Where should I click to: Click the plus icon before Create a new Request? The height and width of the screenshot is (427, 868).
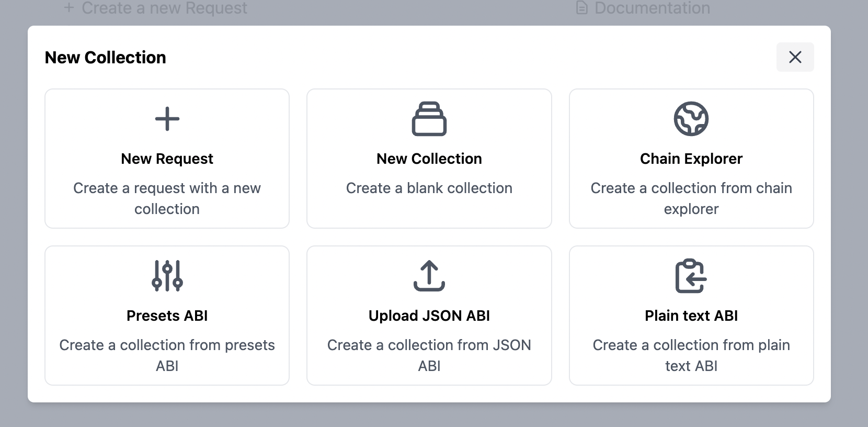[x=68, y=8]
